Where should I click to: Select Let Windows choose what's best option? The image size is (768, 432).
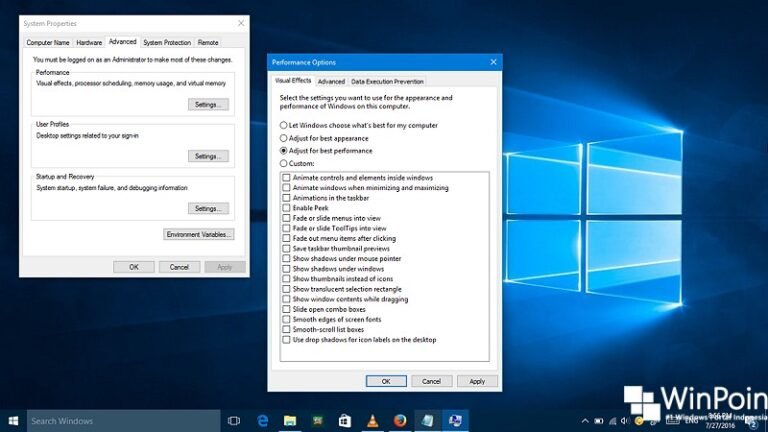[x=284, y=125]
